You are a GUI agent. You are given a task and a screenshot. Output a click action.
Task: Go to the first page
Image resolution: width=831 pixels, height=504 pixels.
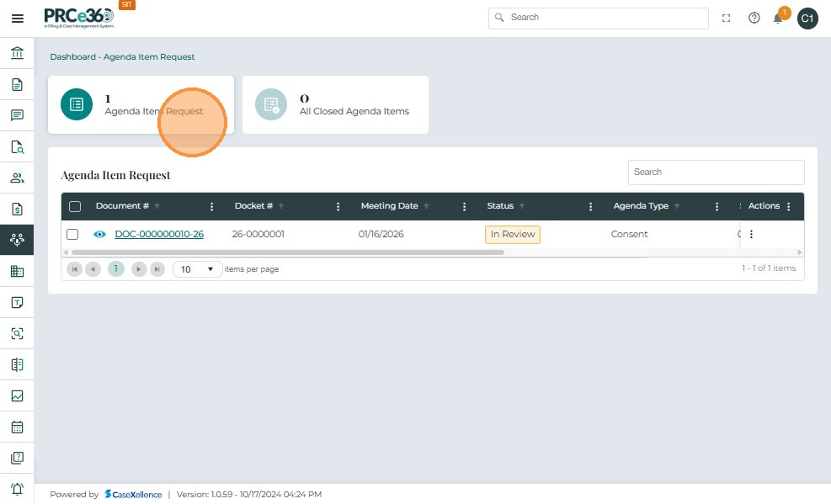click(x=75, y=269)
